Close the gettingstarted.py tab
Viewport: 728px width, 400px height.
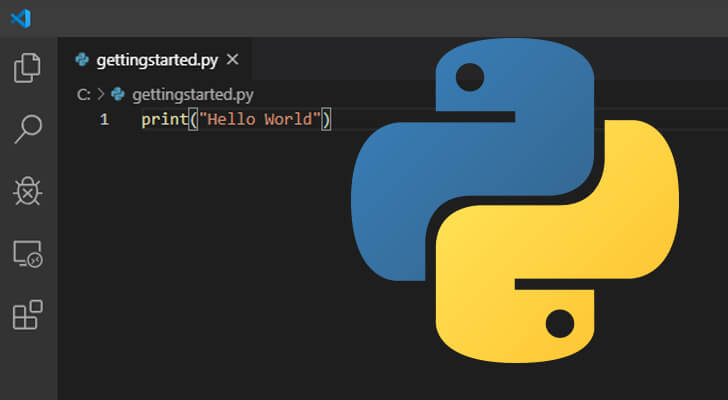[232, 59]
